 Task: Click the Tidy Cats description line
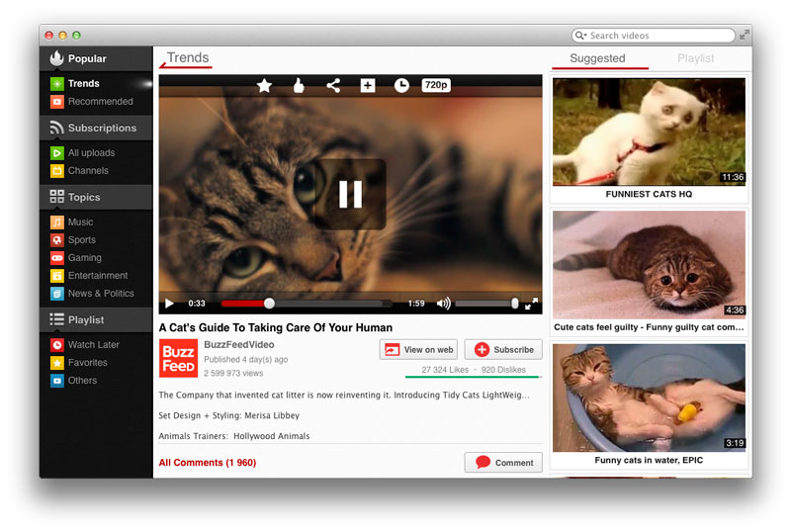point(344,396)
